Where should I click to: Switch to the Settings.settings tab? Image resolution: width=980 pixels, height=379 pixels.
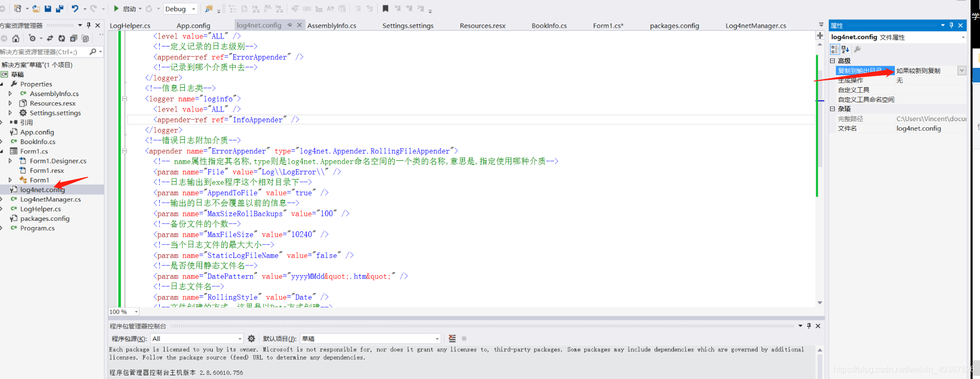tap(408, 26)
